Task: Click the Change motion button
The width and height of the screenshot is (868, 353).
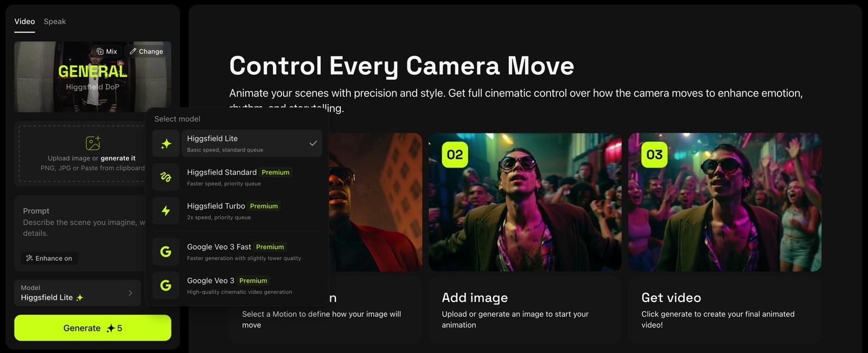Action: click(x=146, y=52)
